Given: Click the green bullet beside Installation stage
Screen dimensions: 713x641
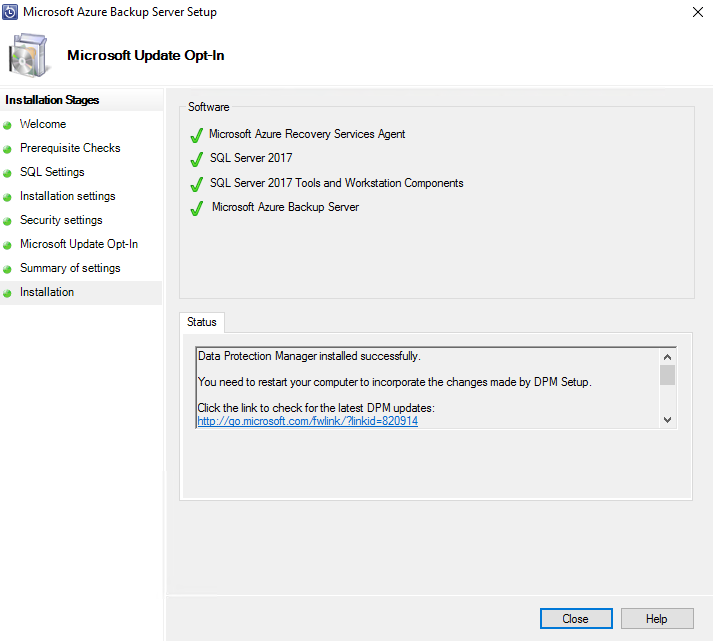Looking at the screenshot, I should click(7, 293).
